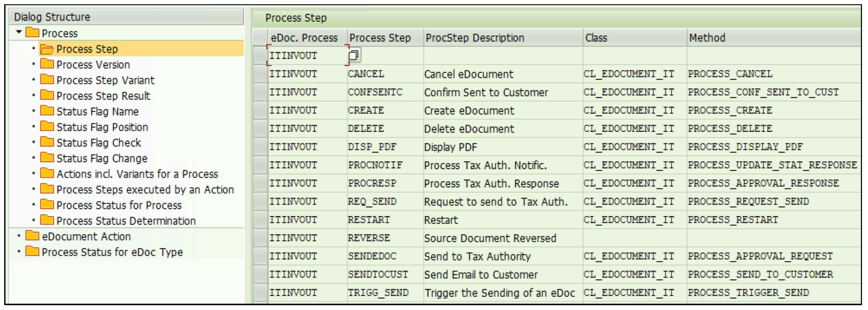Click the Process Status Determination folder icon
This screenshot has height=310, width=868.
click(x=47, y=221)
